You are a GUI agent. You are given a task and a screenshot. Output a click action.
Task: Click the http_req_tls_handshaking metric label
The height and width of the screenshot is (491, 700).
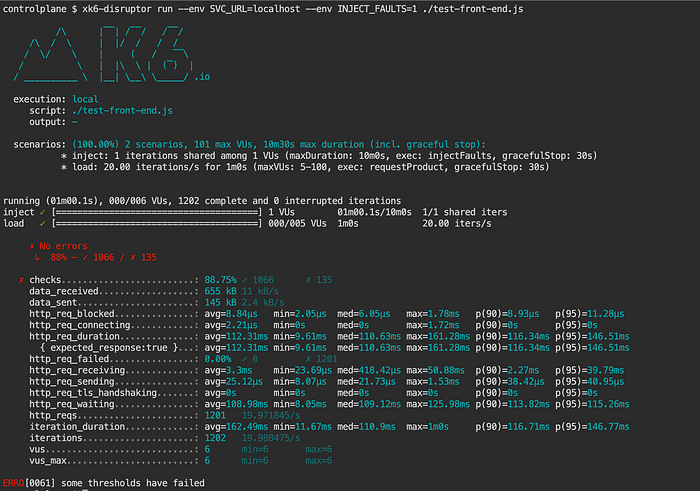93,393
